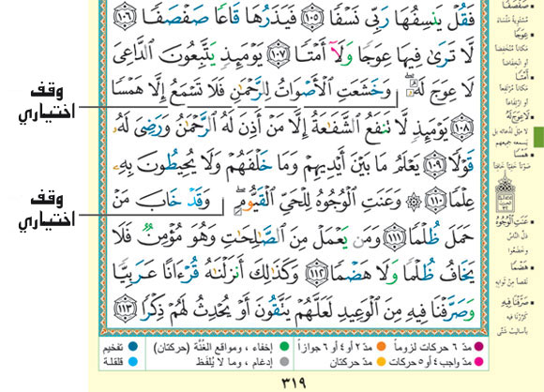Click the yellow two-count madd swatch
This screenshot has width=544, height=392.
[381, 362]
